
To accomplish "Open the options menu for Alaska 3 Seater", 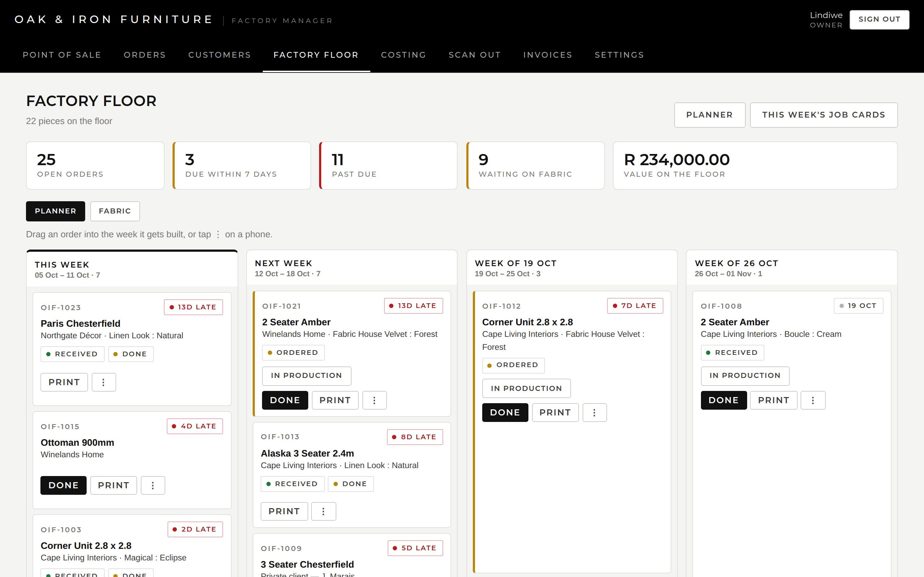I will [323, 511].
